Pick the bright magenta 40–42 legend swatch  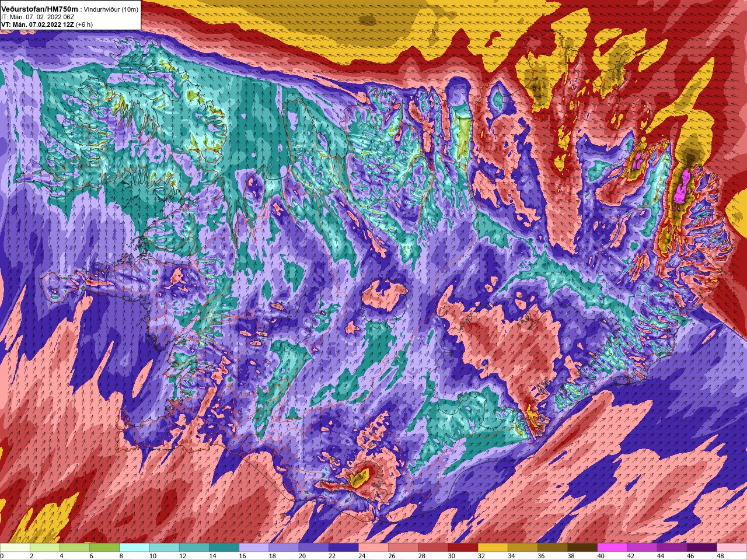(x=612, y=548)
